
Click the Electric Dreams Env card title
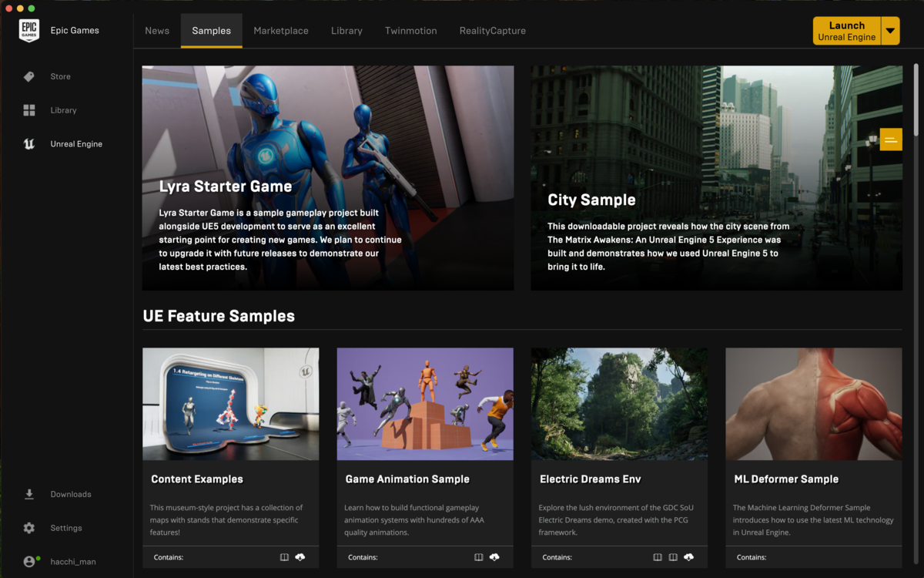(x=591, y=479)
